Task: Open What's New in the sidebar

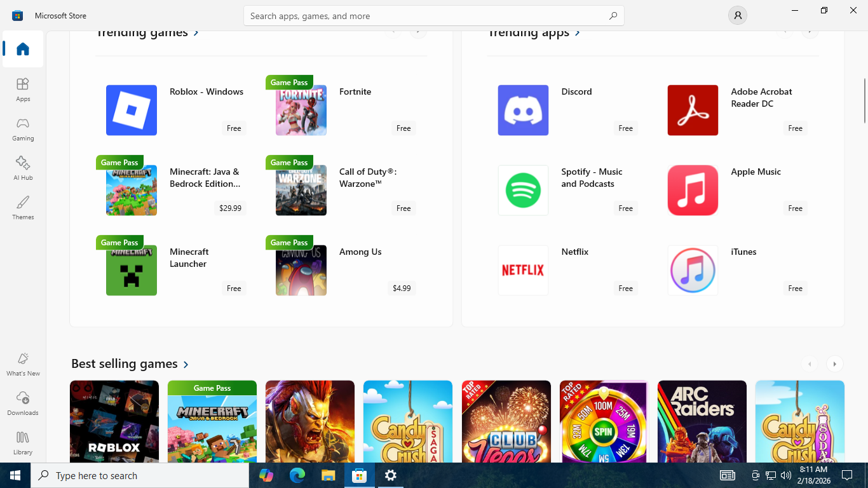Action: point(23,364)
